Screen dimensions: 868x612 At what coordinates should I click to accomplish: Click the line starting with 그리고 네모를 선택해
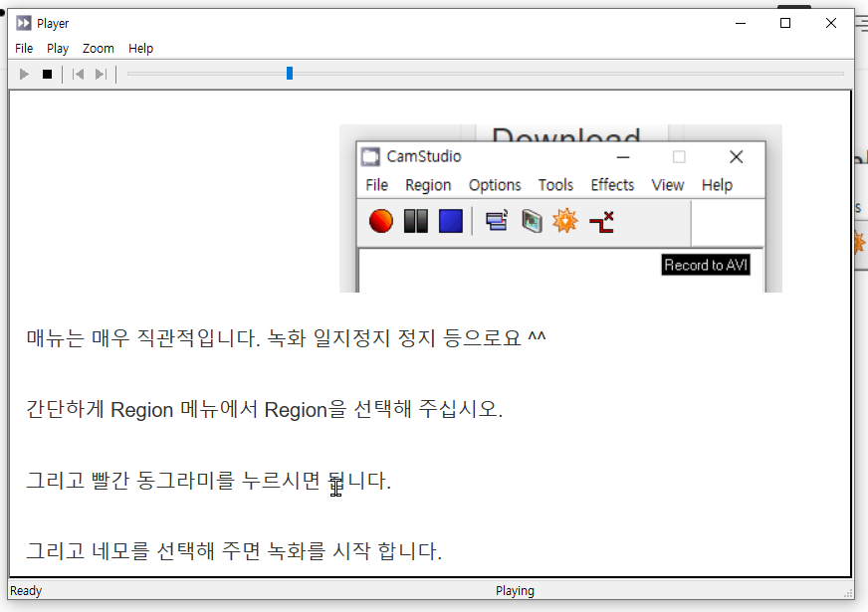click(x=234, y=551)
